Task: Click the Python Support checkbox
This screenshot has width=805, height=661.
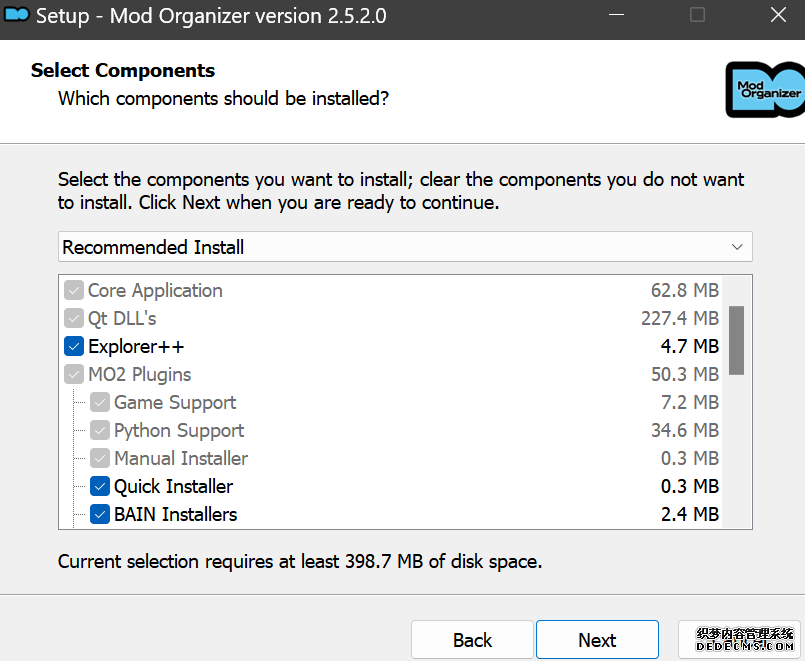Action: (x=100, y=431)
